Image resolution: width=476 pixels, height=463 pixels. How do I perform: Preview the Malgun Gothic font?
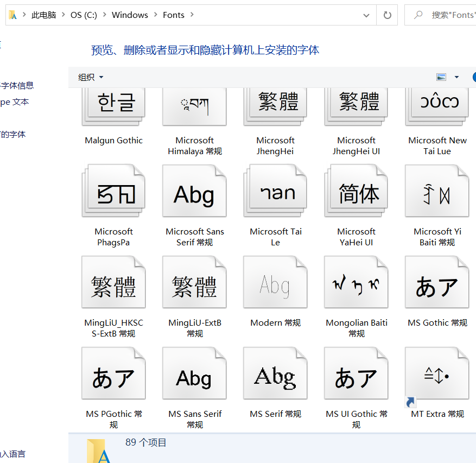click(x=113, y=106)
